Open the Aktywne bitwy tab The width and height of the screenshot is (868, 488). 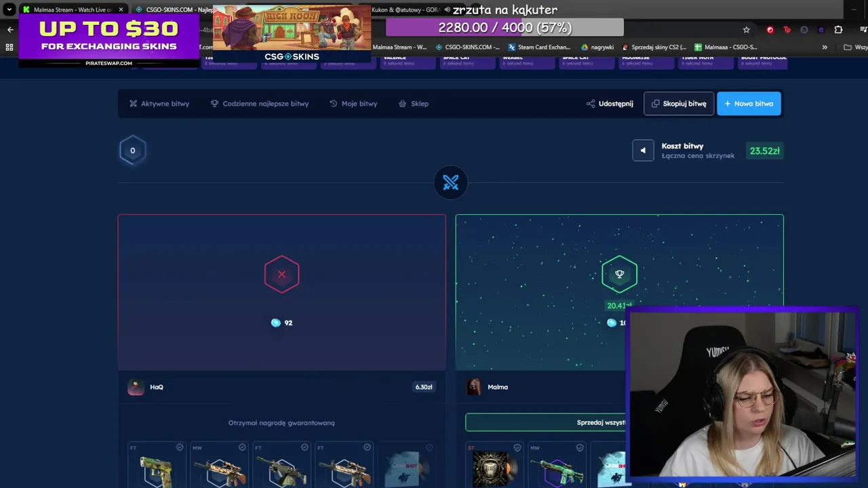click(159, 104)
